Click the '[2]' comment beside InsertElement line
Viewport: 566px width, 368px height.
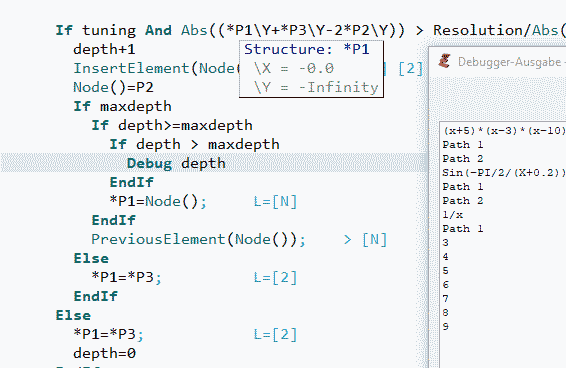coord(410,68)
